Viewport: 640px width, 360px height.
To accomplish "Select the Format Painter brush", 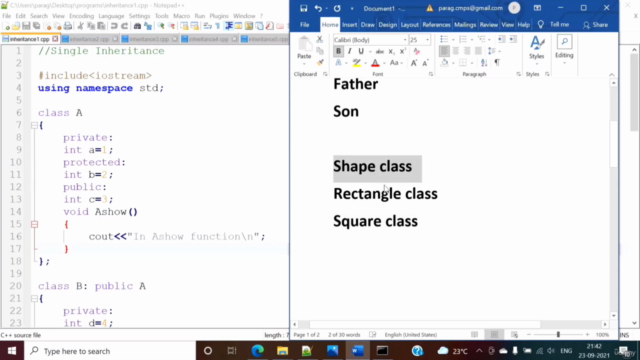I will pyautogui.click(x=320, y=62).
